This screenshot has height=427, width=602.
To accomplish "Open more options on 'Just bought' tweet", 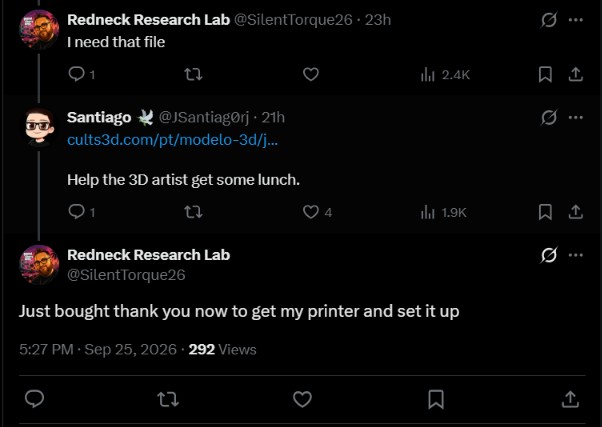I will coord(576,255).
